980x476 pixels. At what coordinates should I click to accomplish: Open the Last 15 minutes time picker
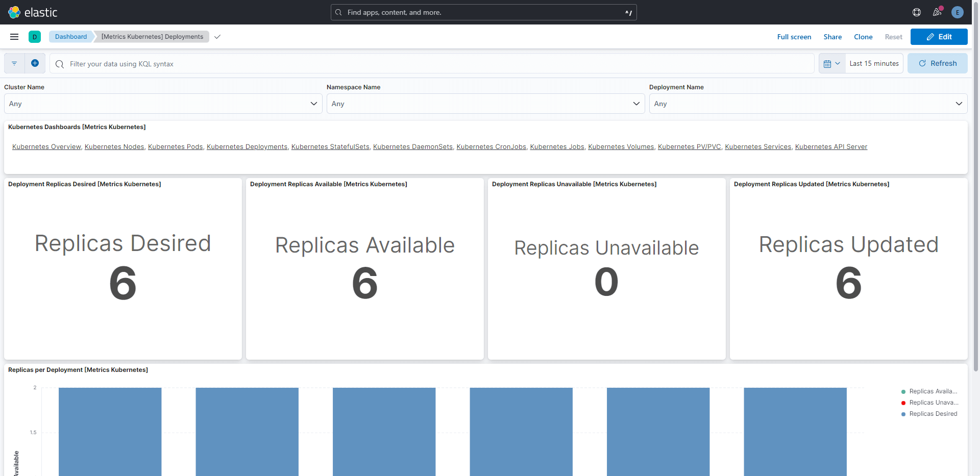point(874,63)
